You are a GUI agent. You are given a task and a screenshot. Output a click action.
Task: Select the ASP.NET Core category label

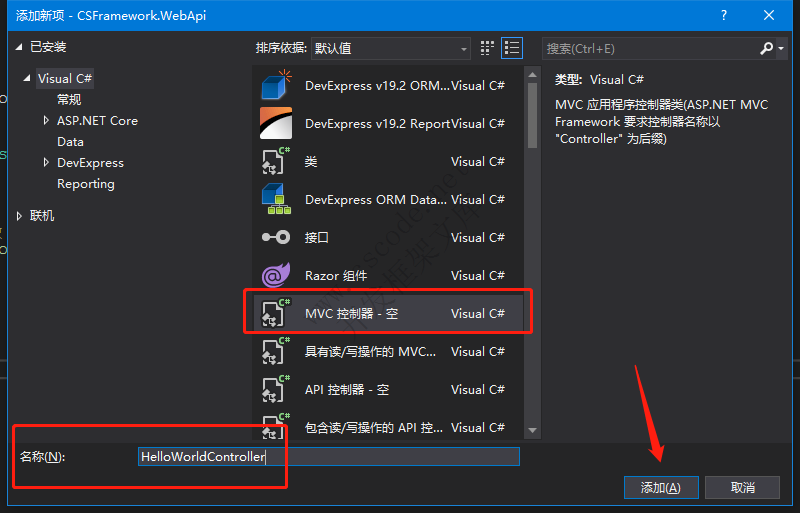(x=97, y=120)
